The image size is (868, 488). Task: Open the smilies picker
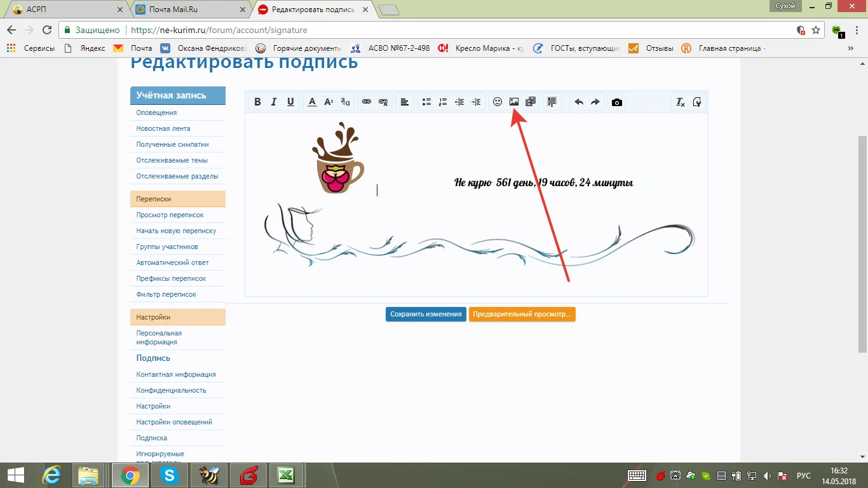point(498,102)
